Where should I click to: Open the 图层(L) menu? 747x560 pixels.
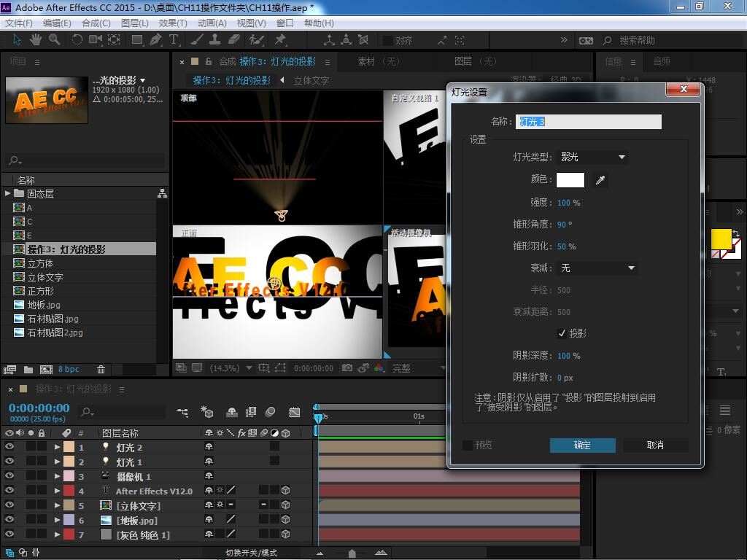(135, 23)
